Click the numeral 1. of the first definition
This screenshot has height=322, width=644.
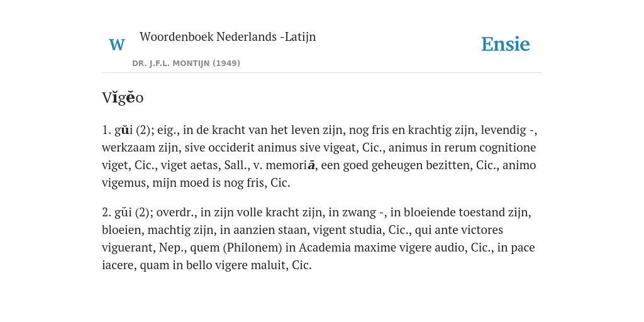tap(107, 130)
